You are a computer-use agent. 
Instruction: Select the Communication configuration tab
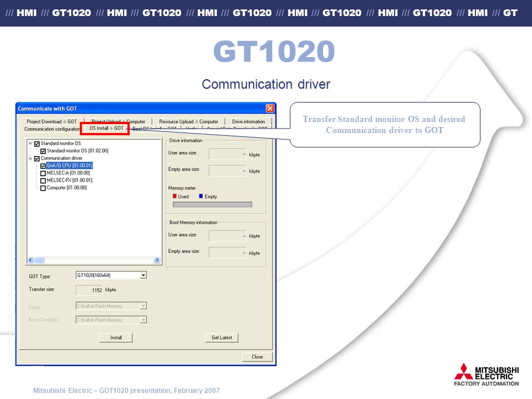click(x=52, y=129)
